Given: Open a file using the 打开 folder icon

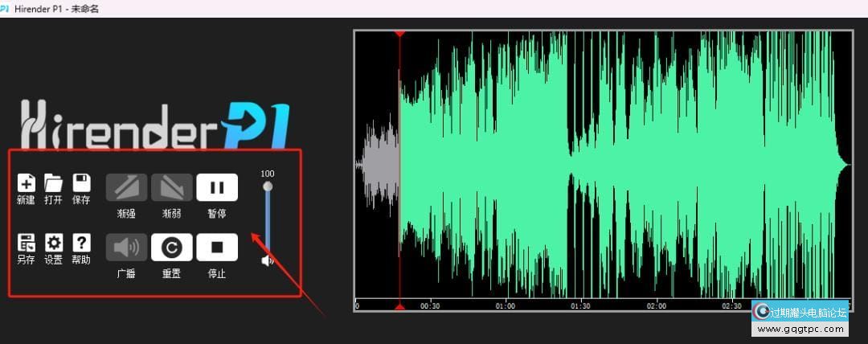Looking at the screenshot, I should [x=54, y=182].
